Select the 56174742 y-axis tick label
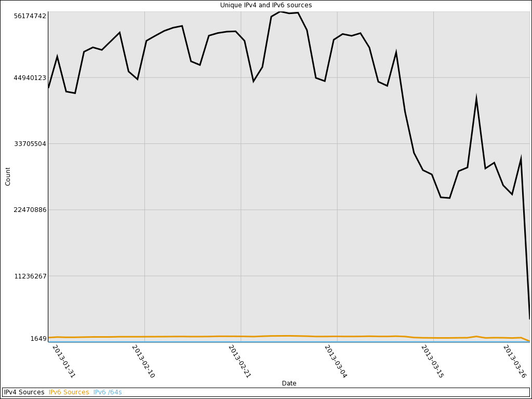This screenshot has height=399, width=532. tap(30, 16)
